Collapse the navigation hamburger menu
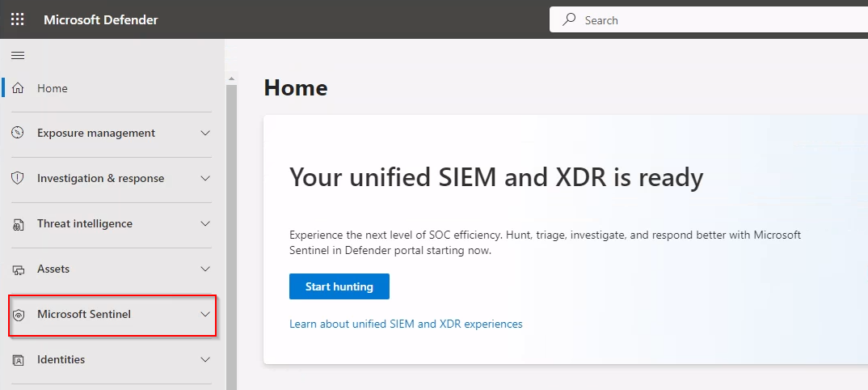This screenshot has height=390, width=868. pyautogui.click(x=18, y=55)
